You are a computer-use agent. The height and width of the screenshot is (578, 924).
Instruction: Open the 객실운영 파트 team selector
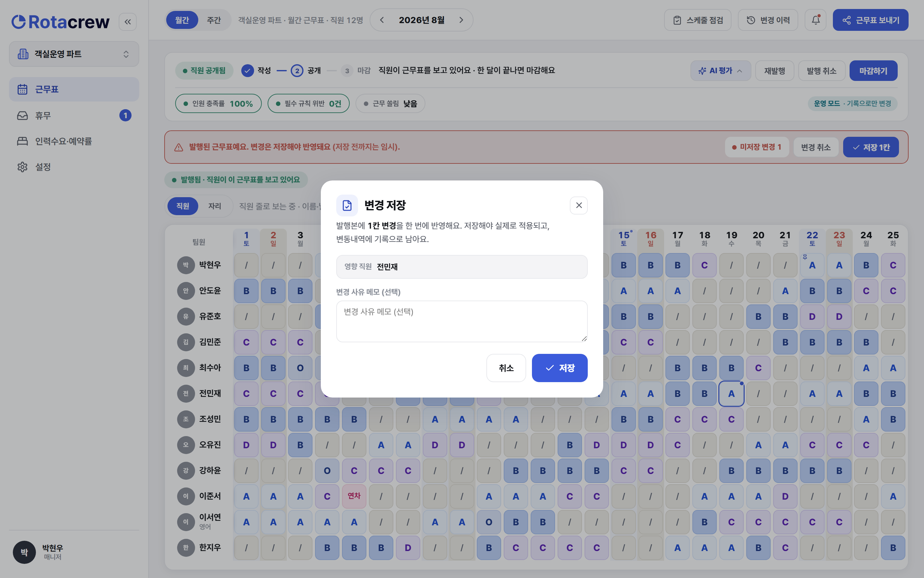tap(74, 54)
